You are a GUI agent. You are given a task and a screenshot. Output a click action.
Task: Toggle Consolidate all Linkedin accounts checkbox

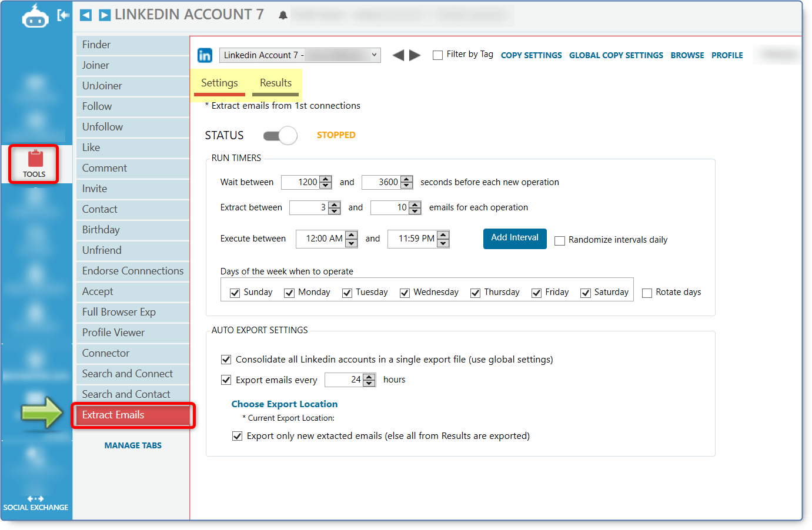coord(226,359)
